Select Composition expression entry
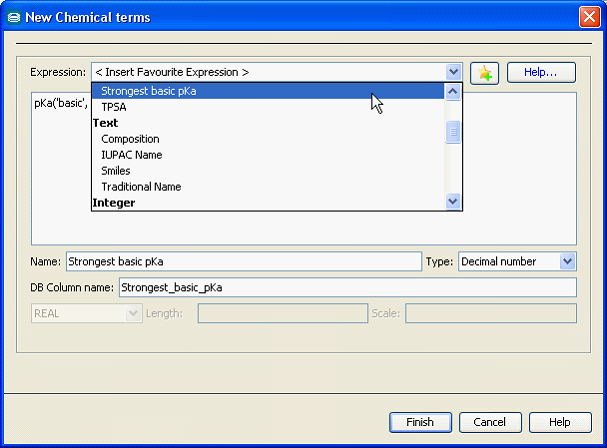Viewport: 607px width, 448px height. pyautogui.click(x=130, y=139)
